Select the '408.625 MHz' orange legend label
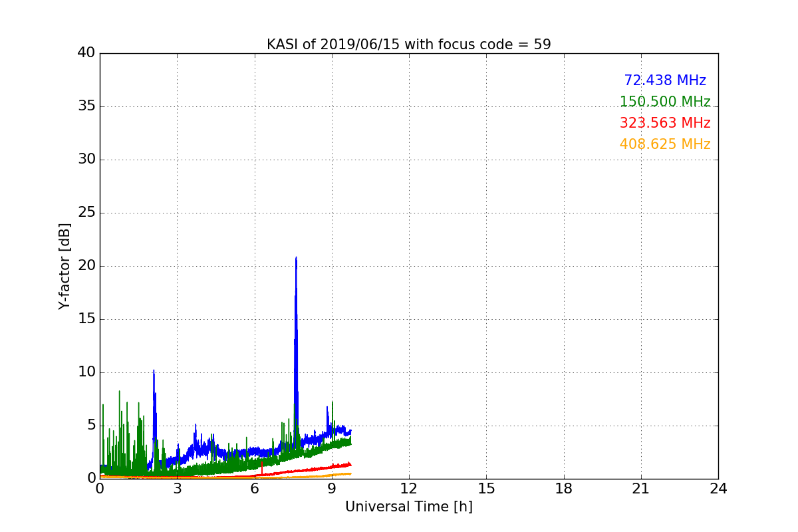This screenshot has height=532, width=798. 665,144
